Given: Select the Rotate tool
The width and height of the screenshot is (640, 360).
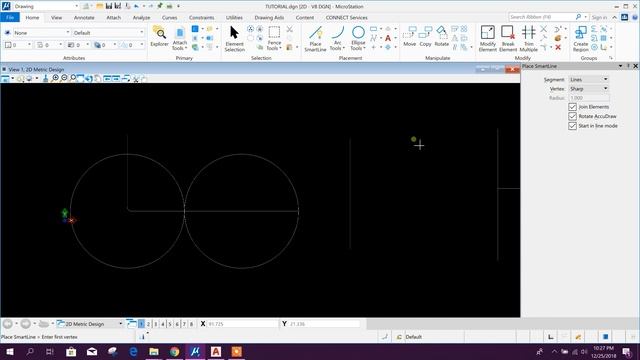Looking at the screenshot, I should (x=442, y=37).
